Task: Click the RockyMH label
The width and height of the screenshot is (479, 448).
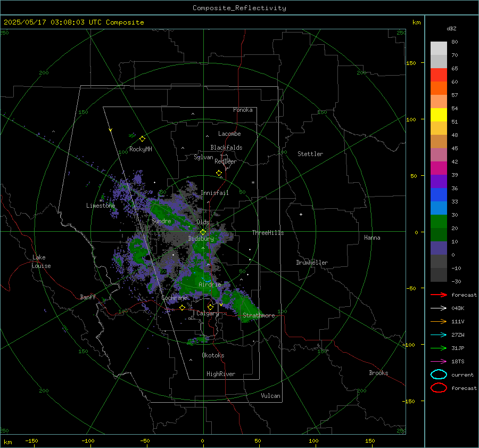Action: (141, 149)
